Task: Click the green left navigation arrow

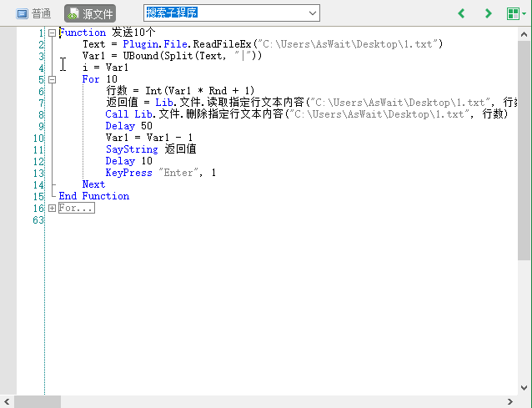Action: (461, 13)
